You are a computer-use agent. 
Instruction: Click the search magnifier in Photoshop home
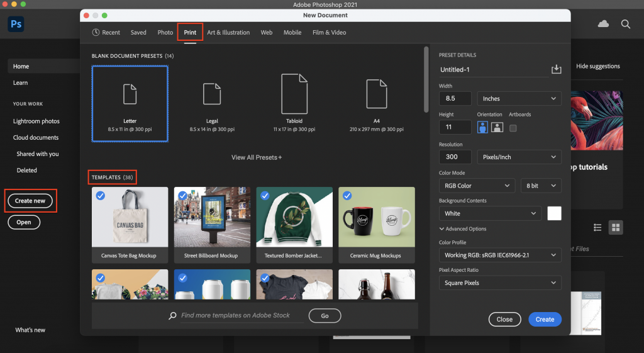tap(626, 25)
